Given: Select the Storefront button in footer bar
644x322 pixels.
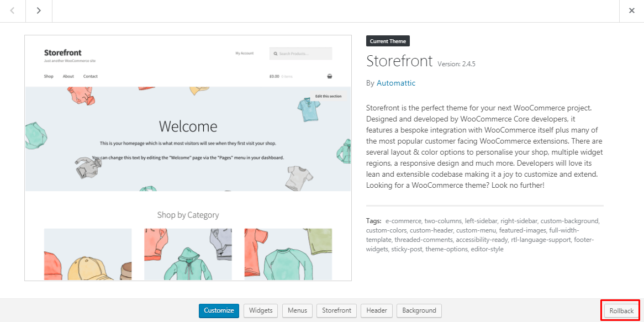Looking at the screenshot, I should point(336,310).
